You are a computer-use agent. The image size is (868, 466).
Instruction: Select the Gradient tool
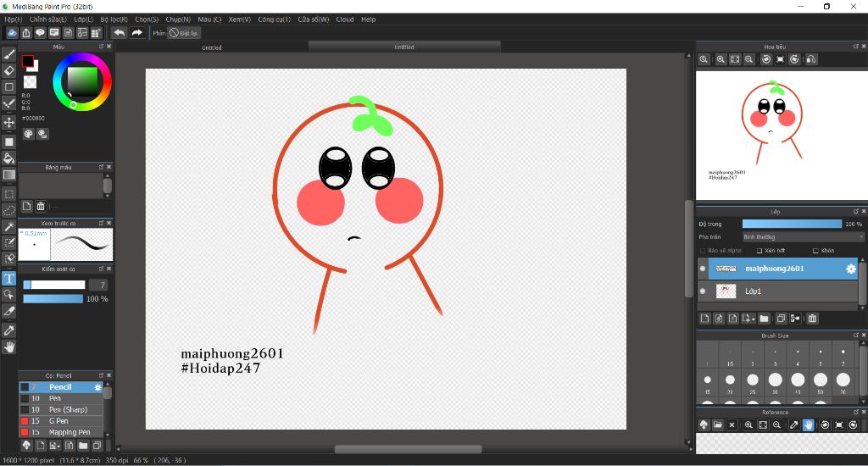coord(8,175)
